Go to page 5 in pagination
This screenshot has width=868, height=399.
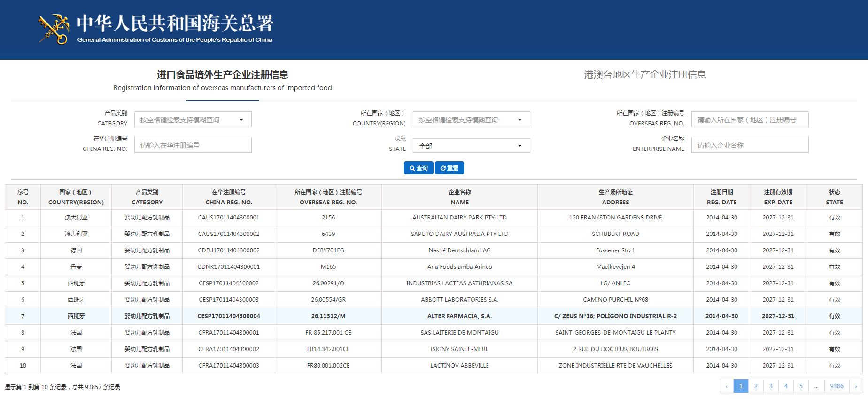[801, 386]
